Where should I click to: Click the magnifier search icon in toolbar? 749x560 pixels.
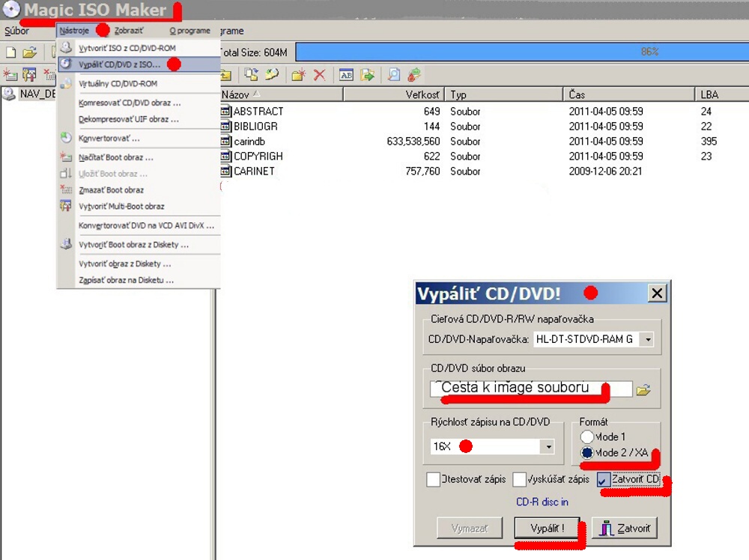tap(393, 75)
